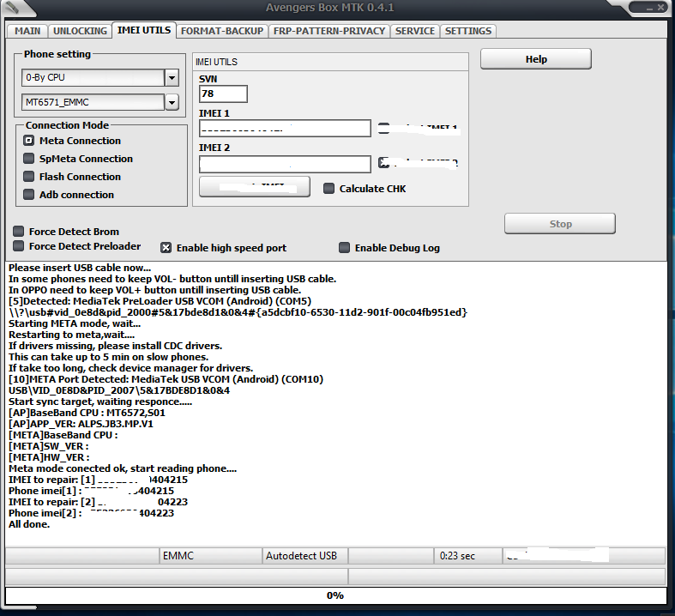Click the 'Starting META mode, wait...' log line
Viewport: 675px width, 616px height.
75,323
